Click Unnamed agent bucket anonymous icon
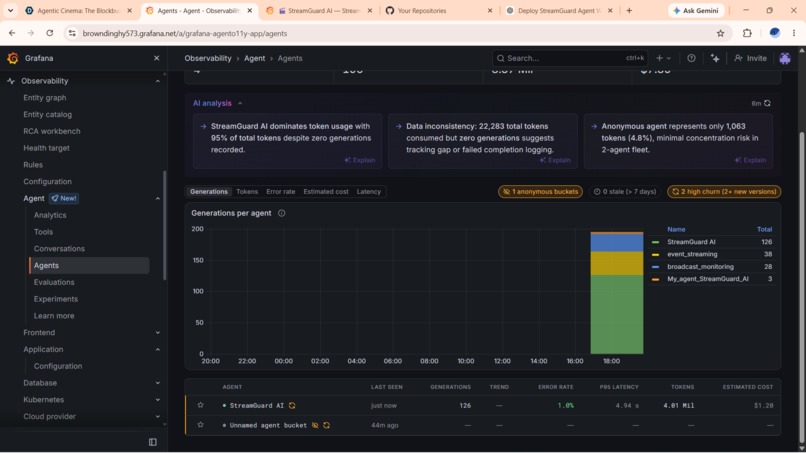The image size is (806, 453). pyautogui.click(x=315, y=425)
